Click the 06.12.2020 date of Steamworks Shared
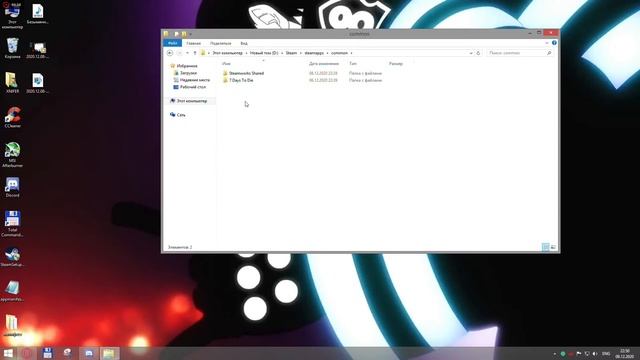Image resolution: width=640 pixels, height=360 pixels. (323, 73)
